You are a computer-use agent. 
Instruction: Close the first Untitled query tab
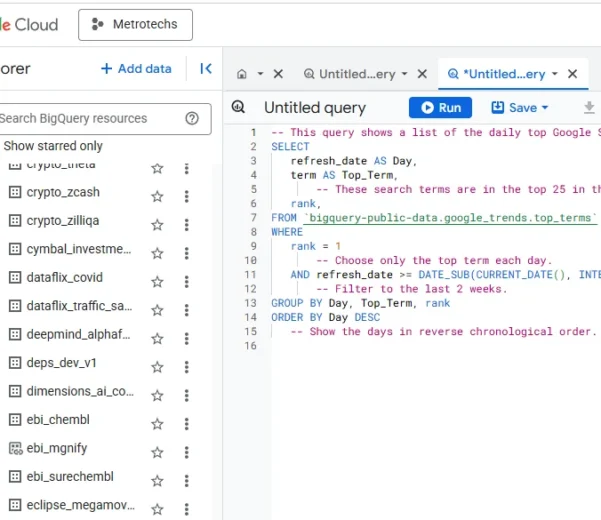[x=422, y=74]
